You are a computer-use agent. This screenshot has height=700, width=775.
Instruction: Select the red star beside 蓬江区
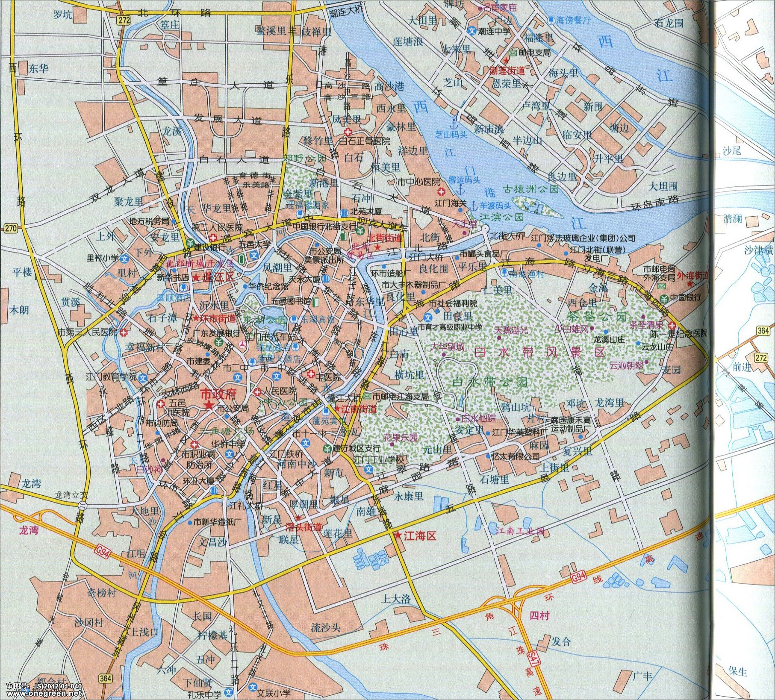(x=196, y=278)
